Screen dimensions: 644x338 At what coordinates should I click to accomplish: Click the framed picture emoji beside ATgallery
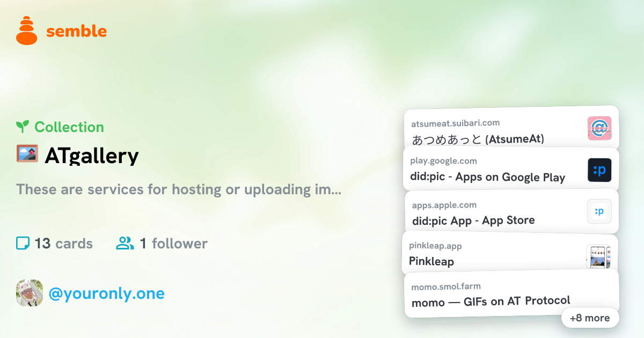coord(27,154)
